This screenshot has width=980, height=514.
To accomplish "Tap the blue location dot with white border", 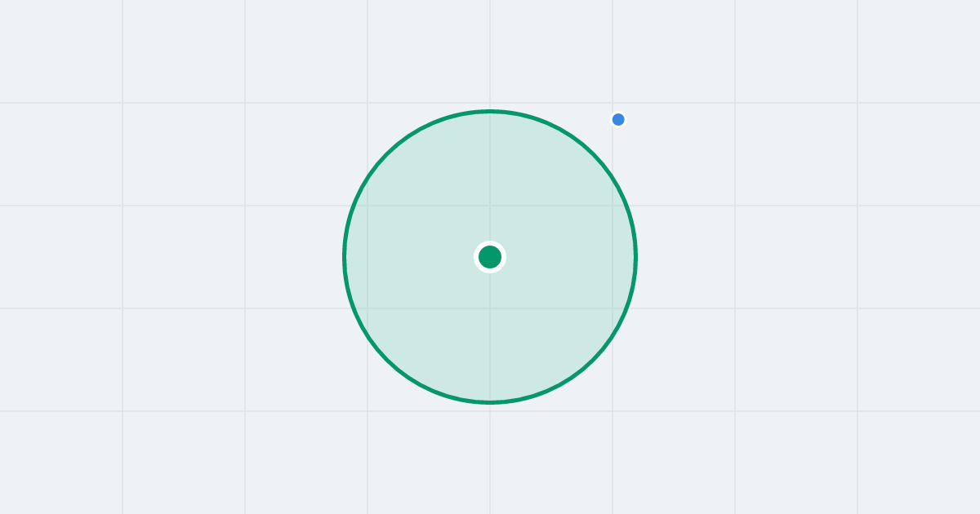I will (x=618, y=119).
